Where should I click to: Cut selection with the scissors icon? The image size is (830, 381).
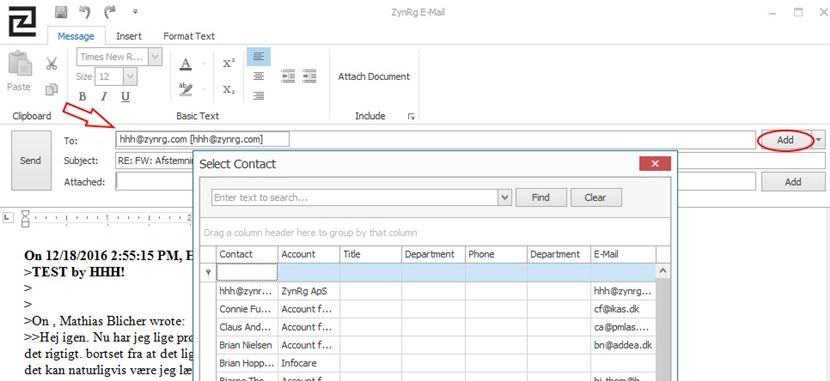pyautogui.click(x=51, y=64)
